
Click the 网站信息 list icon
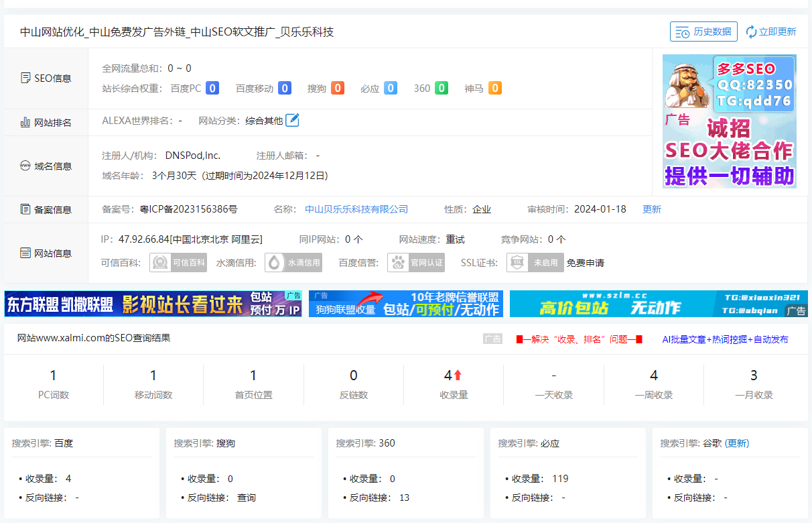(25, 253)
